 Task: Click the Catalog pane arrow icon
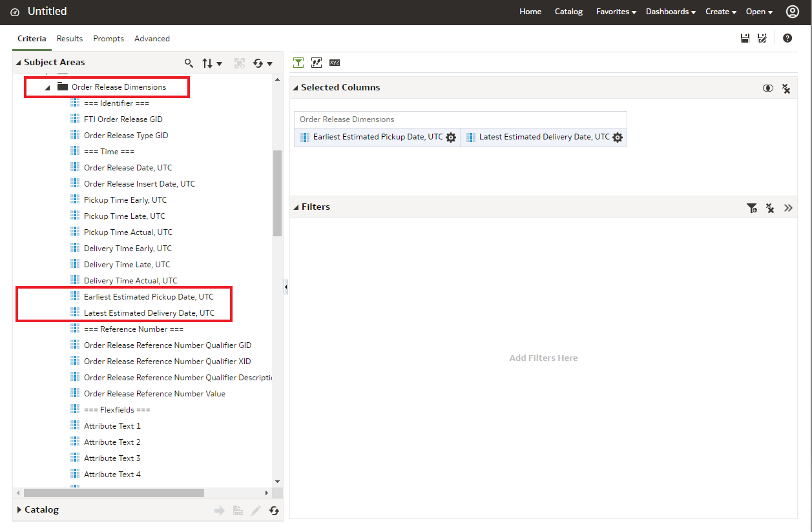(x=220, y=511)
